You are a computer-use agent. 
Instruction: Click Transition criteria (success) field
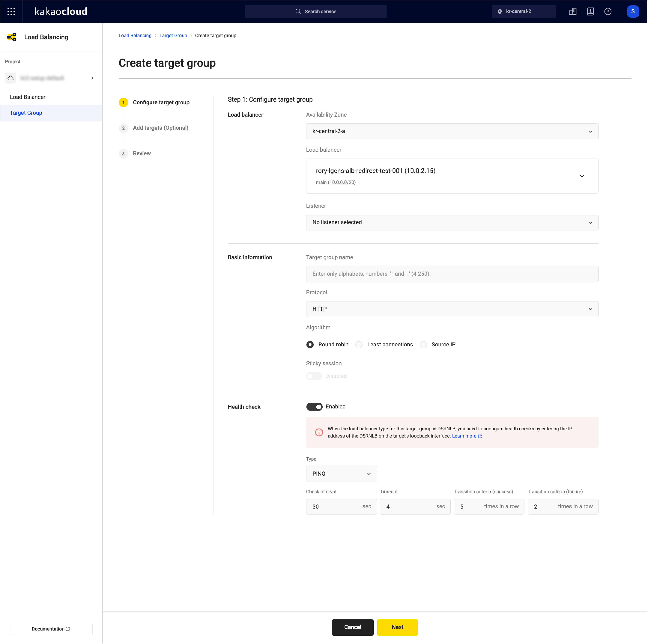(489, 507)
